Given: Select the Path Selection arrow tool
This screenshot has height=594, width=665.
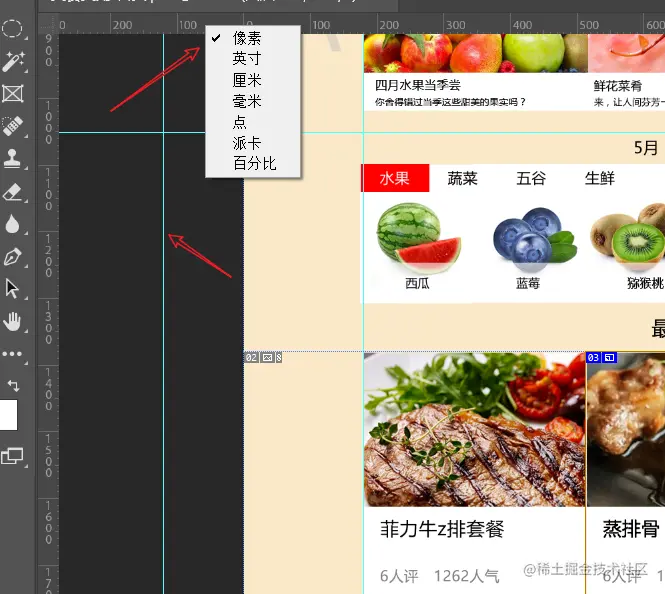Looking at the screenshot, I should pyautogui.click(x=12, y=289).
